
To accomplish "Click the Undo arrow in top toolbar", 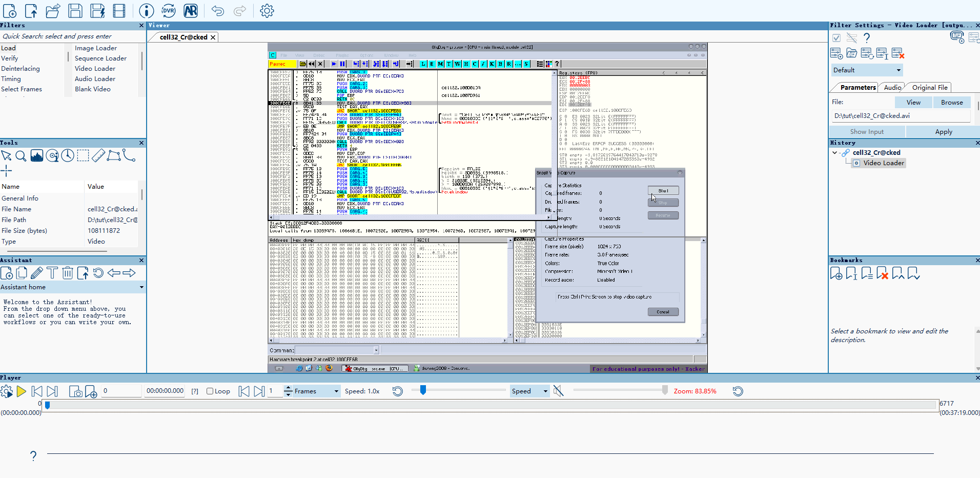I will 218,11.
